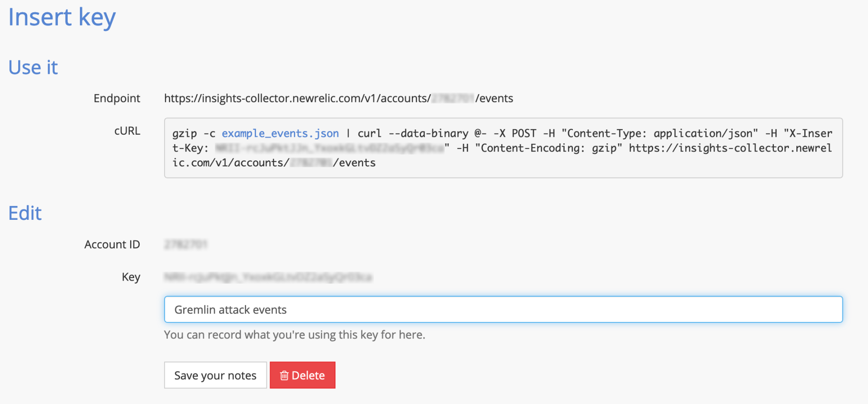Click the cURL label
The height and width of the screenshot is (404, 868).
pyautogui.click(x=127, y=131)
